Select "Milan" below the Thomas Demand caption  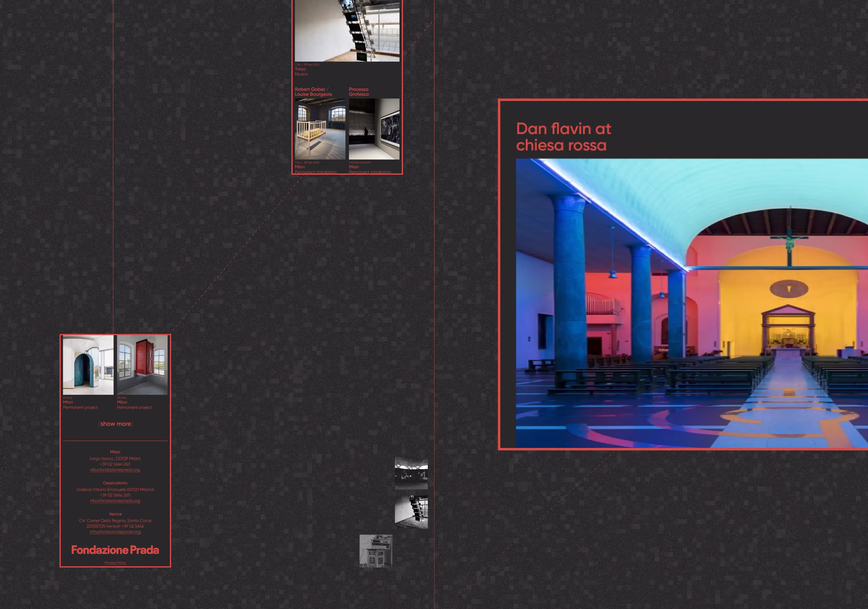point(354,167)
